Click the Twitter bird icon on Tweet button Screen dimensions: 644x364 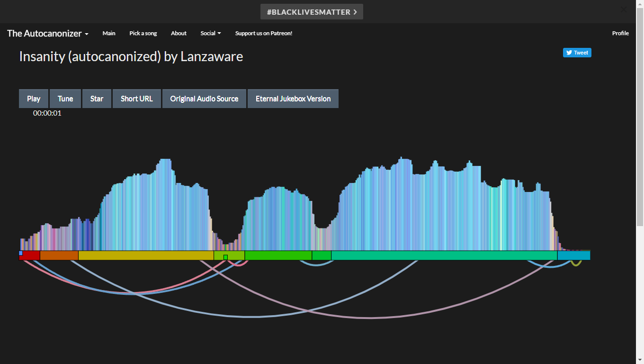[569, 53]
